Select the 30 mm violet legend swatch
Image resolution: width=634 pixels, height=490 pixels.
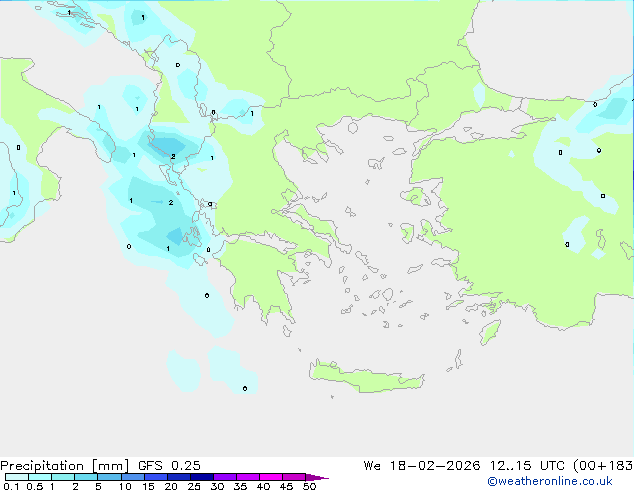click(225, 477)
